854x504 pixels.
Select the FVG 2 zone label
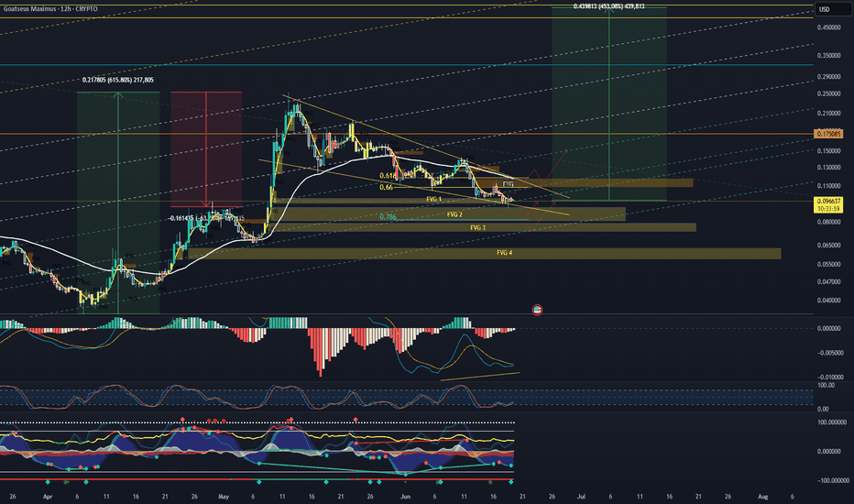(x=454, y=214)
